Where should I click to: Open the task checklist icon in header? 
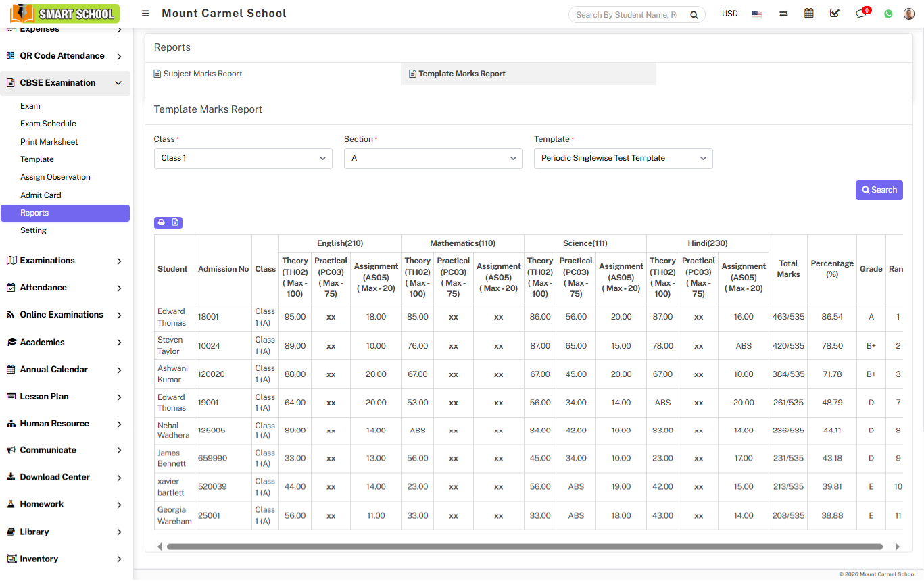click(834, 14)
